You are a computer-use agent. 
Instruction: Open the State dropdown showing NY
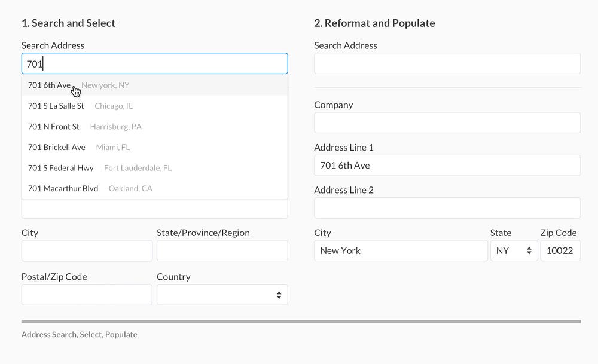pyautogui.click(x=513, y=251)
